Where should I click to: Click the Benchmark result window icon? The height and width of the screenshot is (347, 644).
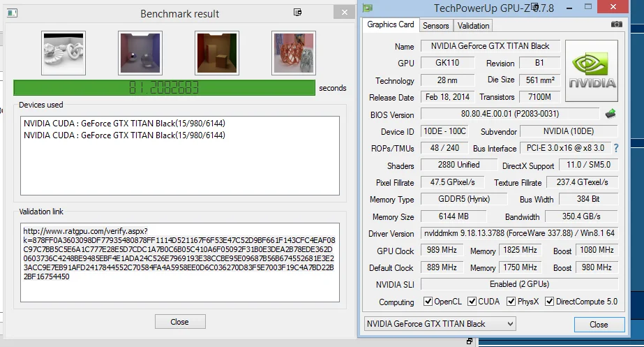coord(13,13)
